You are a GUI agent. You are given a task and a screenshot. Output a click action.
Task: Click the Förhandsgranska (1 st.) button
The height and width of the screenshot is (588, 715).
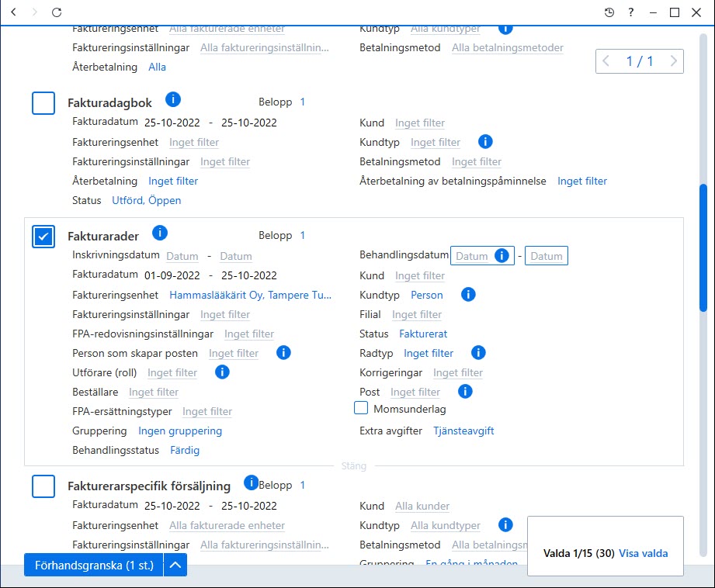point(94,566)
